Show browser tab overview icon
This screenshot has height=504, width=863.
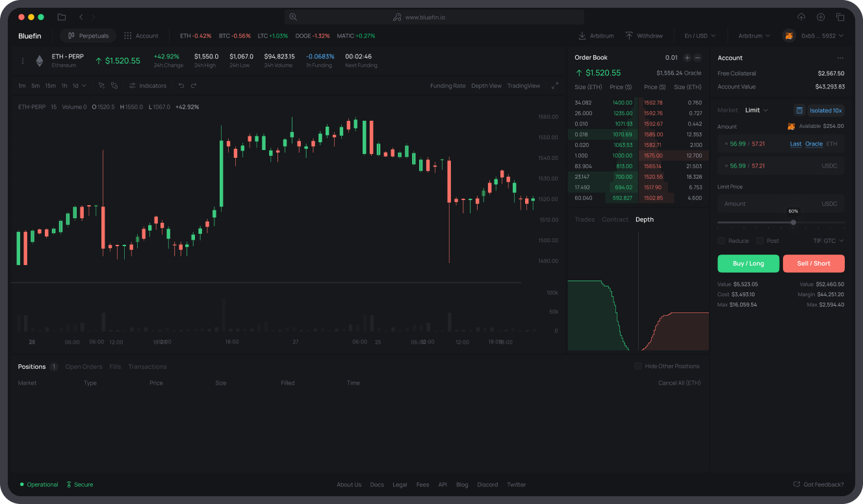coord(840,17)
